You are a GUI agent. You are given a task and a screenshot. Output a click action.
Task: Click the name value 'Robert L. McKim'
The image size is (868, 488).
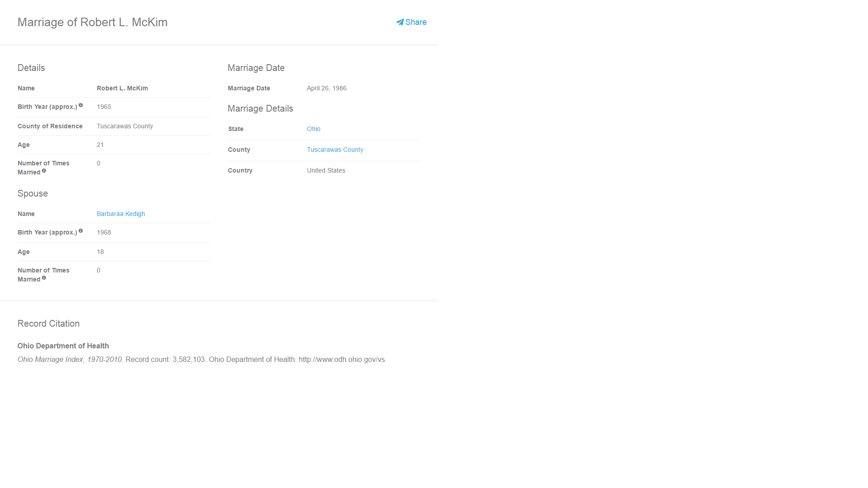tap(122, 88)
